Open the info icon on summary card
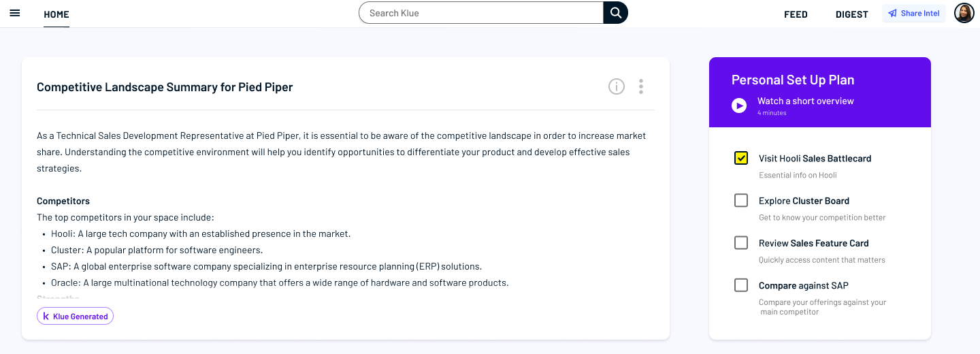The width and height of the screenshot is (980, 354). (617, 86)
